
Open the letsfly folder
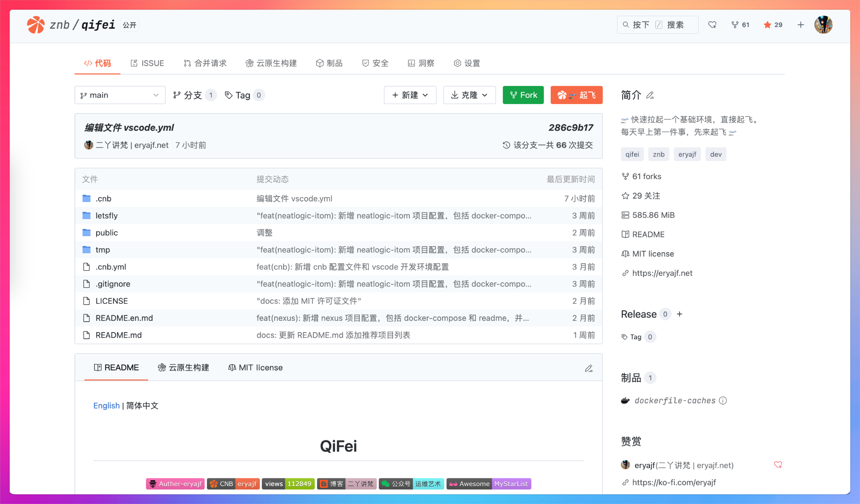coord(106,215)
